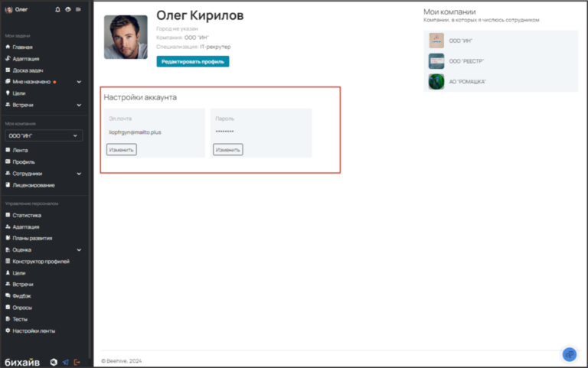The image size is (588, 368).
Task: Click the Настройки ленты gear icon
Action: (8, 331)
